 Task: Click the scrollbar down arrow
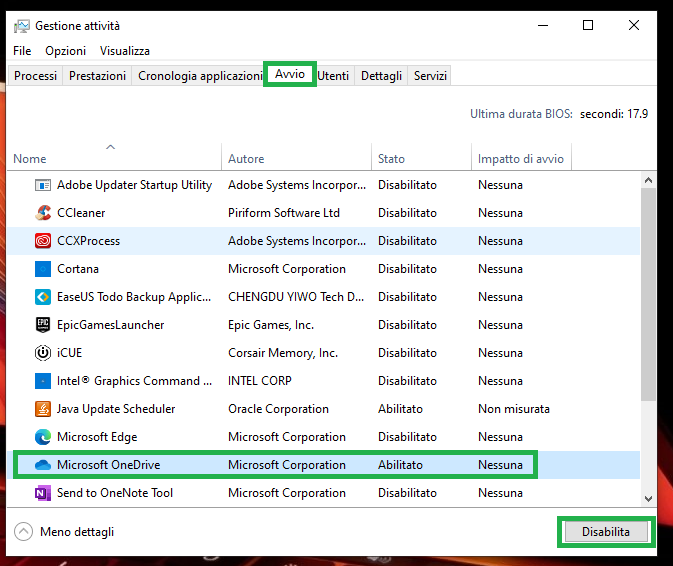click(648, 499)
